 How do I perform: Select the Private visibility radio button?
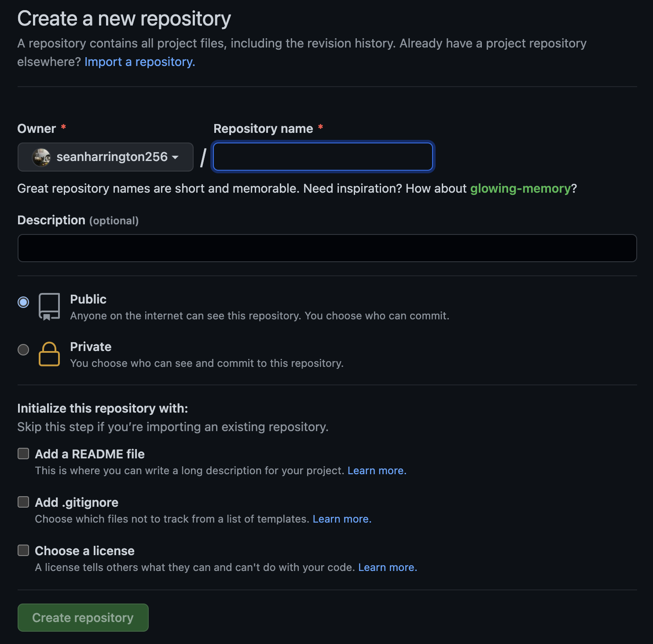click(x=23, y=350)
